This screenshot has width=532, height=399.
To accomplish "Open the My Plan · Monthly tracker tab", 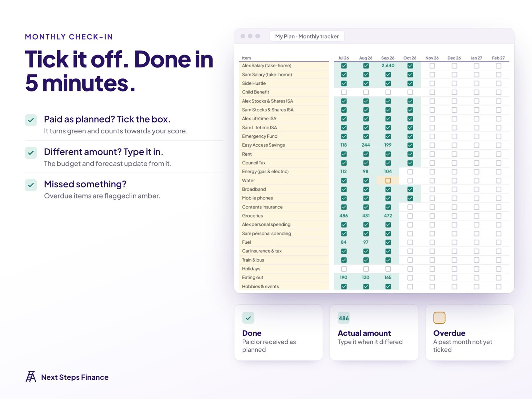I will (307, 36).
